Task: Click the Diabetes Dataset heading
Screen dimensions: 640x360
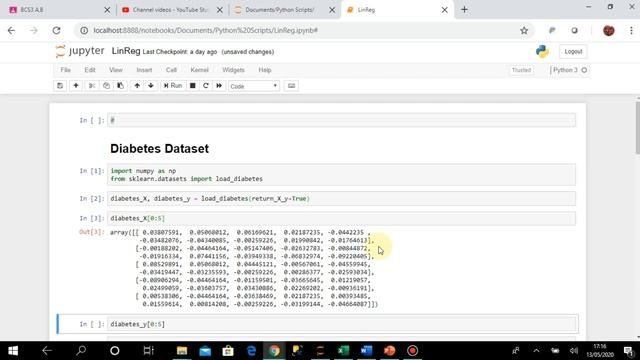Action: 160,149
